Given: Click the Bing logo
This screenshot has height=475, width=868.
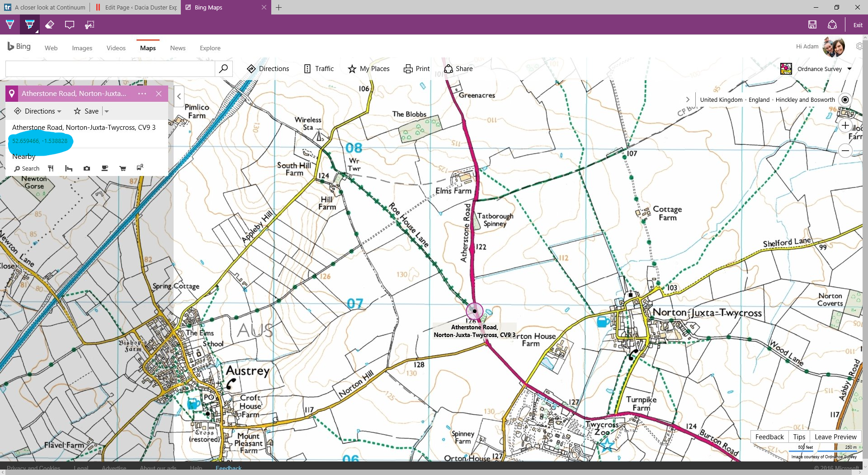Looking at the screenshot, I should pyautogui.click(x=19, y=47).
